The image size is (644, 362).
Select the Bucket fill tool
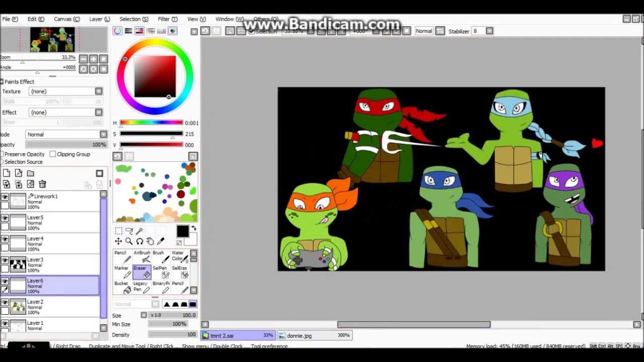pyautogui.click(x=123, y=287)
